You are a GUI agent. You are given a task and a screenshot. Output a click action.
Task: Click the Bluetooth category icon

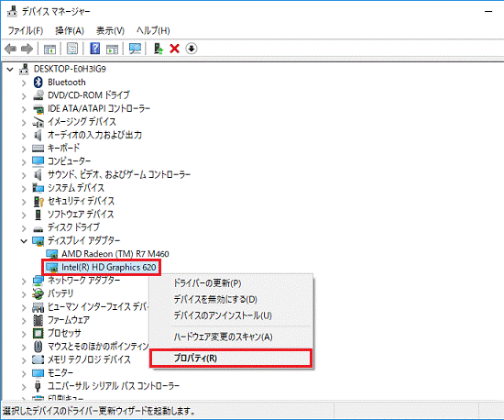tap(38, 83)
